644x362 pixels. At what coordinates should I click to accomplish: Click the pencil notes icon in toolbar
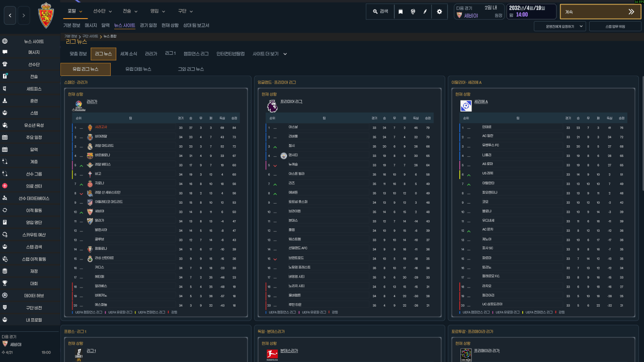coord(425,12)
